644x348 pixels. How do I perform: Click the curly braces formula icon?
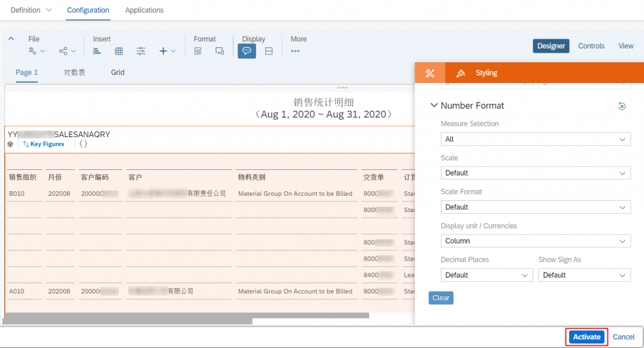tap(84, 144)
